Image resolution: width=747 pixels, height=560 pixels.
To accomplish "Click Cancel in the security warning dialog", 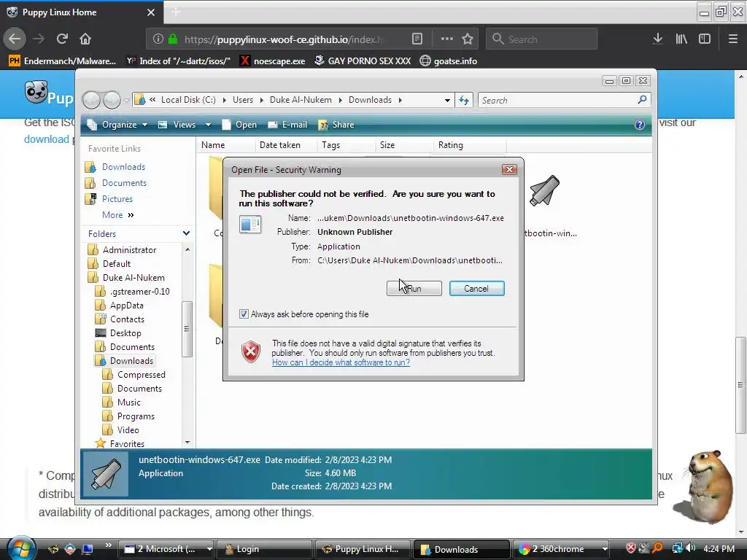I will 476,289.
